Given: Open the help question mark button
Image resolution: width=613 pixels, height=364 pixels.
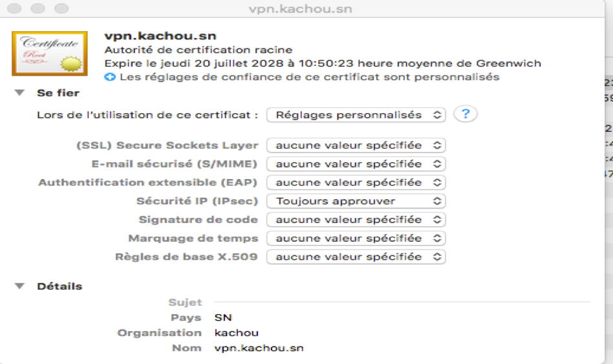Looking at the screenshot, I should click(x=465, y=114).
